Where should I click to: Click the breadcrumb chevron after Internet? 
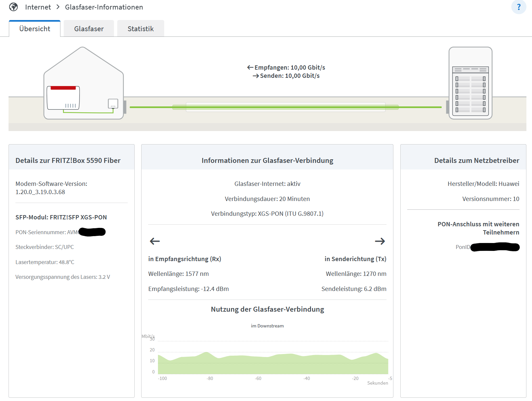[58, 7]
